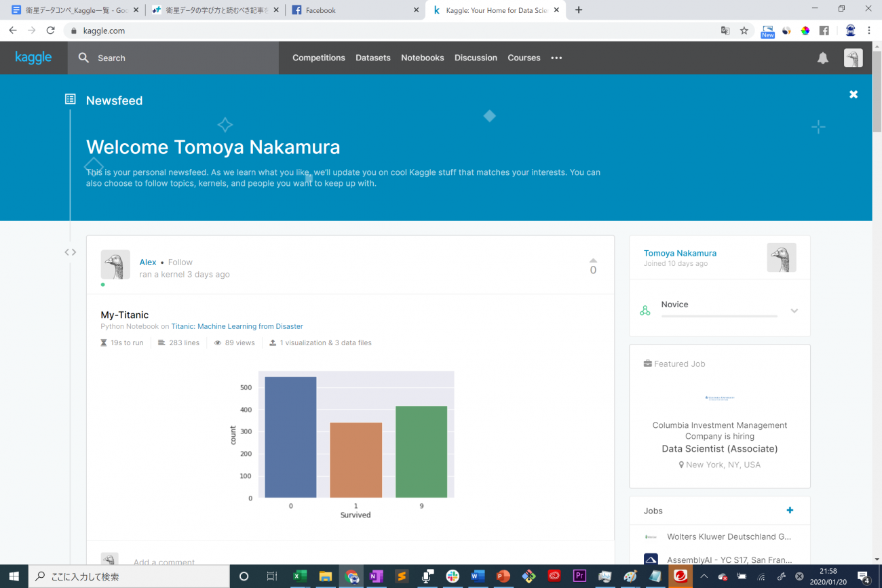Close the Kaggle browser tab
The height and width of the screenshot is (588, 882).
pyautogui.click(x=556, y=10)
